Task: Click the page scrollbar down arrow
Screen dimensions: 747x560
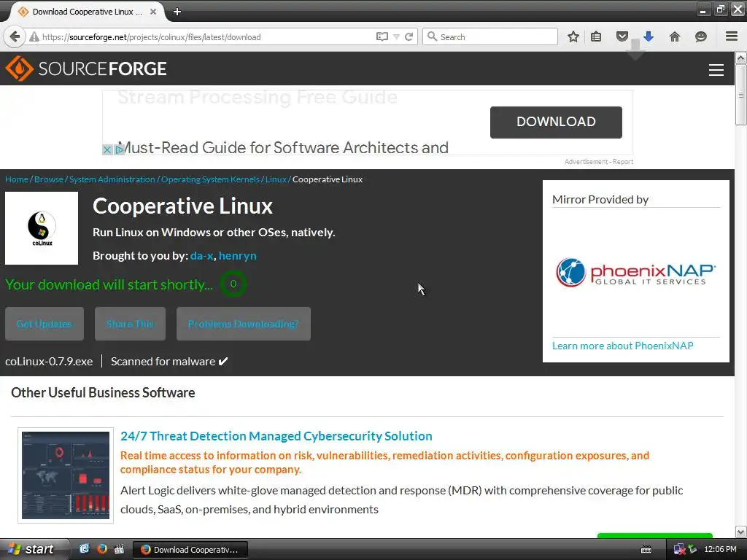Action: 740,532
